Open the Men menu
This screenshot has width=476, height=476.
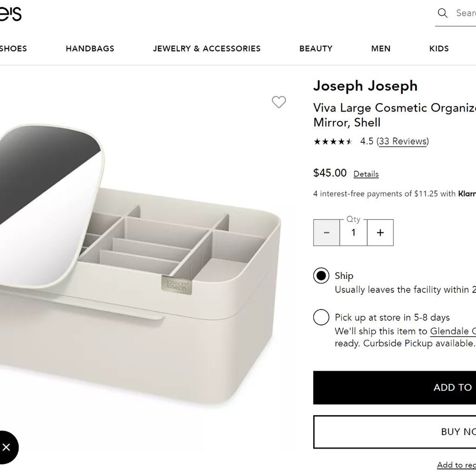click(x=381, y=49)
